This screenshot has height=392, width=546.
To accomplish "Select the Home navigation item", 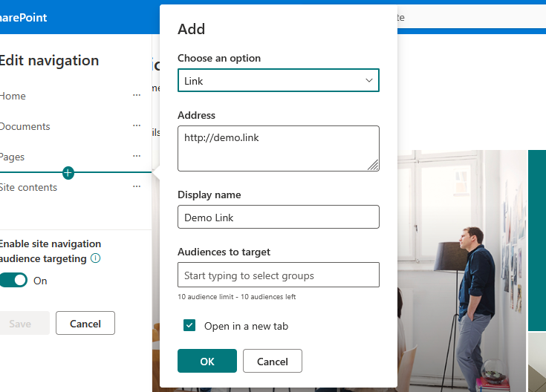I will 13,96.
